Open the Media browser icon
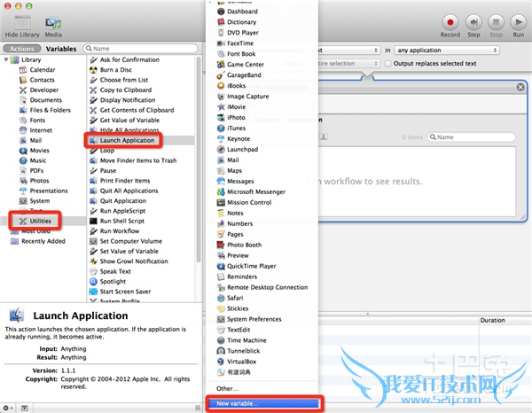Screen dimensions: 532x413 click(53, 24)
